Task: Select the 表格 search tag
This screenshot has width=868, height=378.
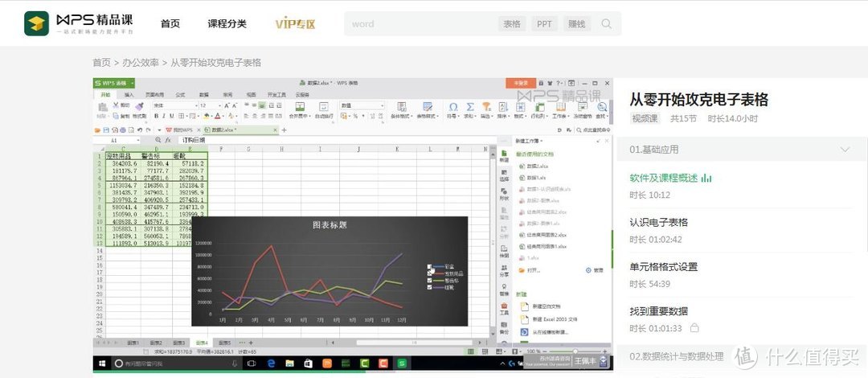Action: [x=512, y=24]
